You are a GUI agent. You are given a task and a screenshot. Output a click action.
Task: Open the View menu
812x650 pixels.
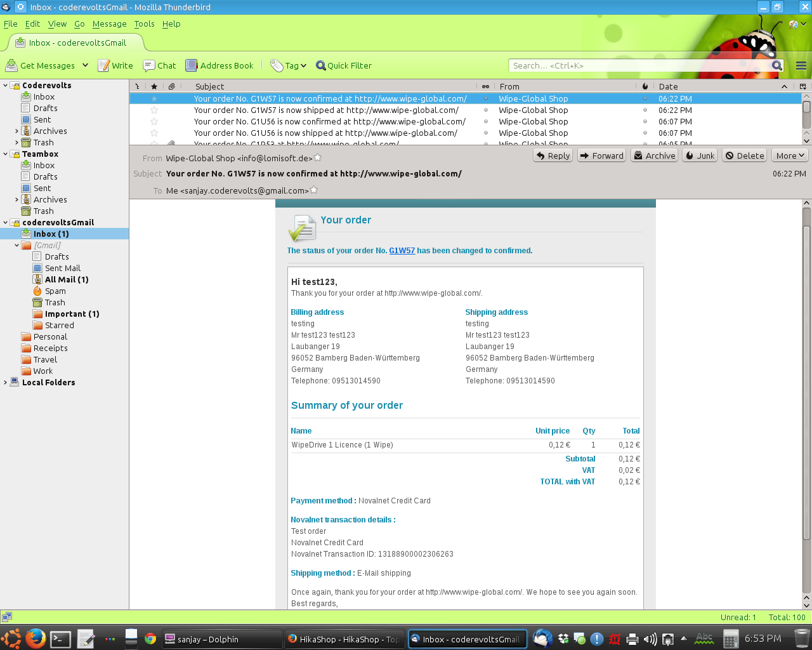click(57, 24)
